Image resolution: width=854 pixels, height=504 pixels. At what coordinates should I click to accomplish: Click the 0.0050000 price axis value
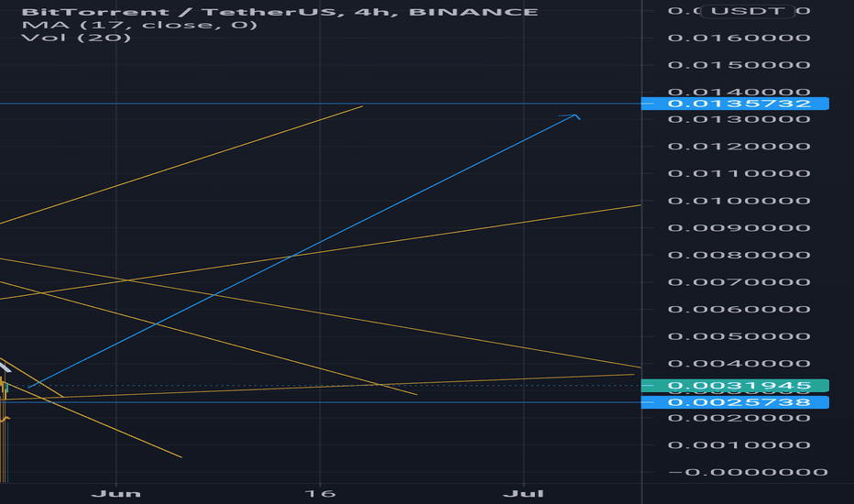point(739,336)
